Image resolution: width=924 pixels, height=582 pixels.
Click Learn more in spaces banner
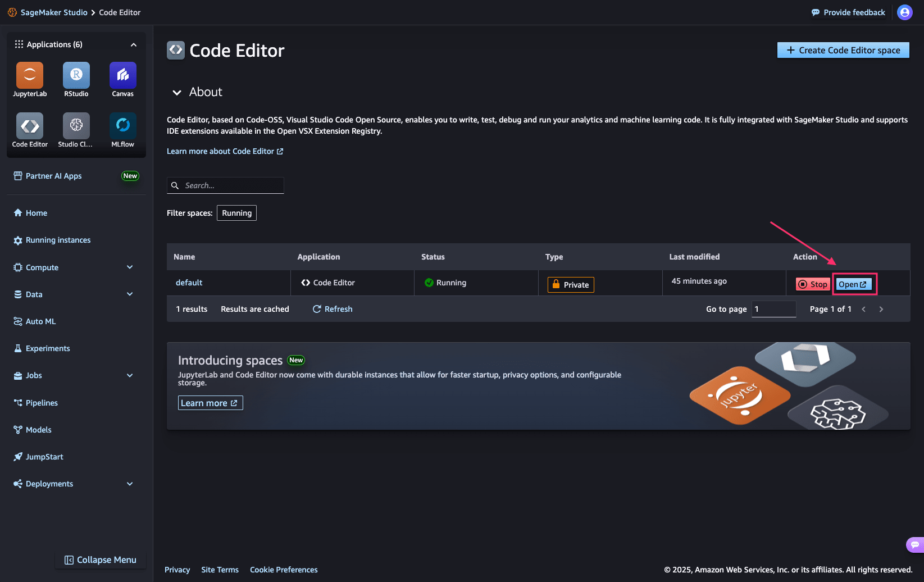click(210, 403)
